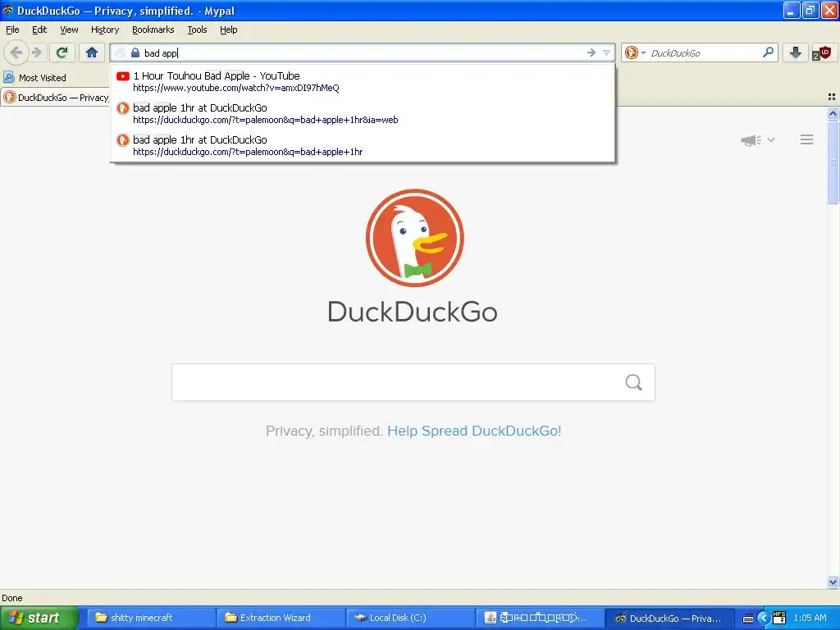The width and height of the screenshot is (840, 630).
Task: Open the address bar history dropdown
Action: tap(606, 52)
